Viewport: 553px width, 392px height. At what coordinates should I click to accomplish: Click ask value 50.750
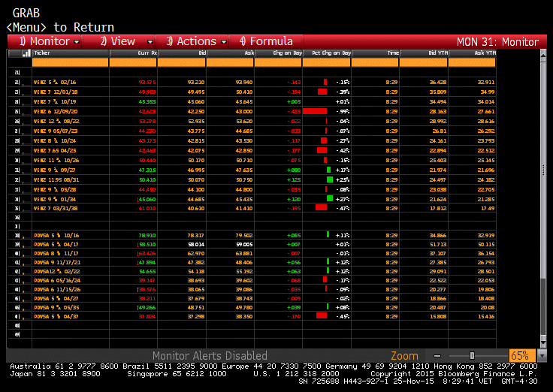244,179
